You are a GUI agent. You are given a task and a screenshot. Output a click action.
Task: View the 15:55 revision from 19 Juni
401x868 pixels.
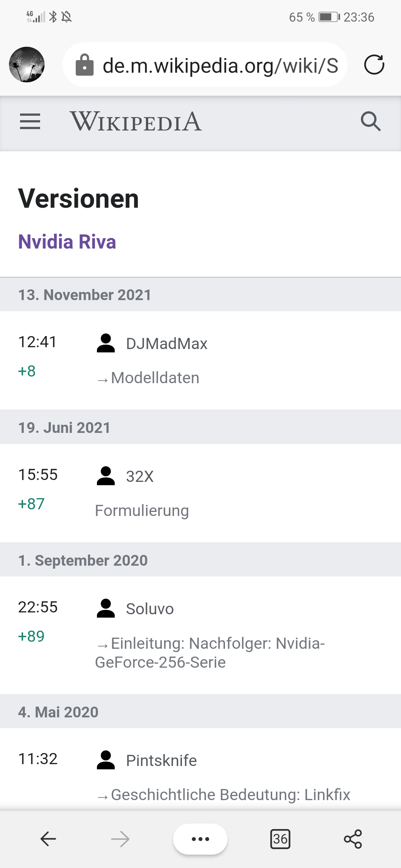pyautogui.click(x=38, y=475)
